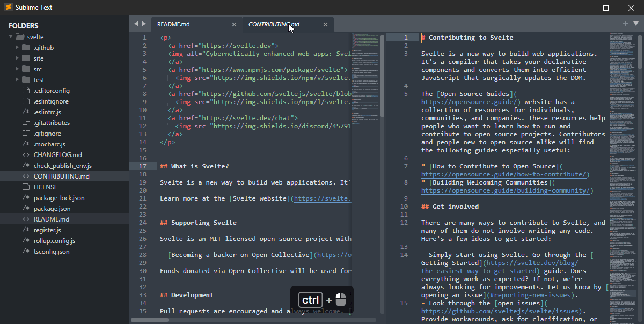Click the "## Supporting Svelte" heading
Screen dimensions: 644x324
[x=198, y=223]
